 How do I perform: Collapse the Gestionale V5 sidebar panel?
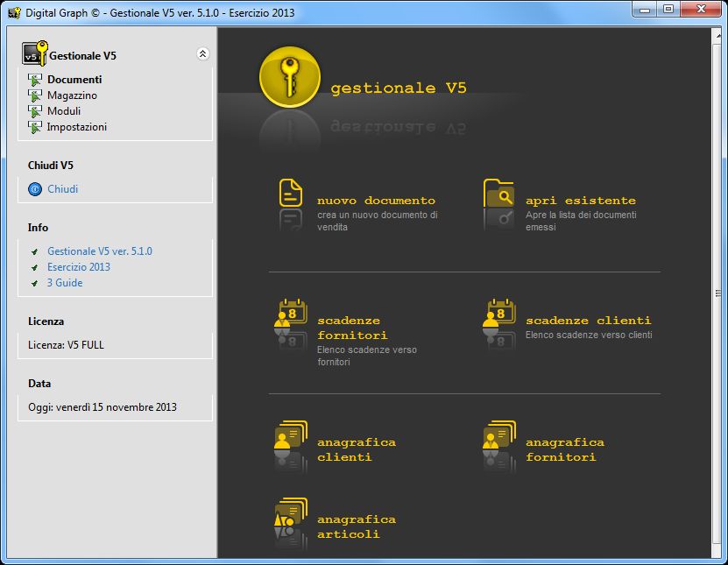pyautogui.click(x=203, y=53)
